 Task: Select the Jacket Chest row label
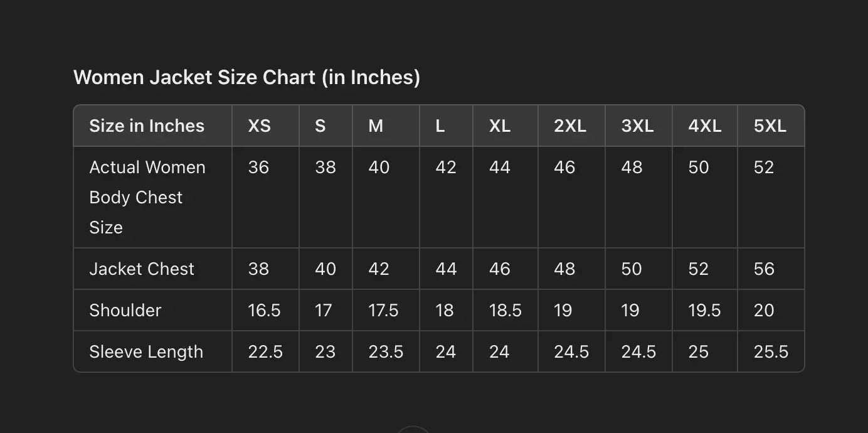[x=142, y=269]
